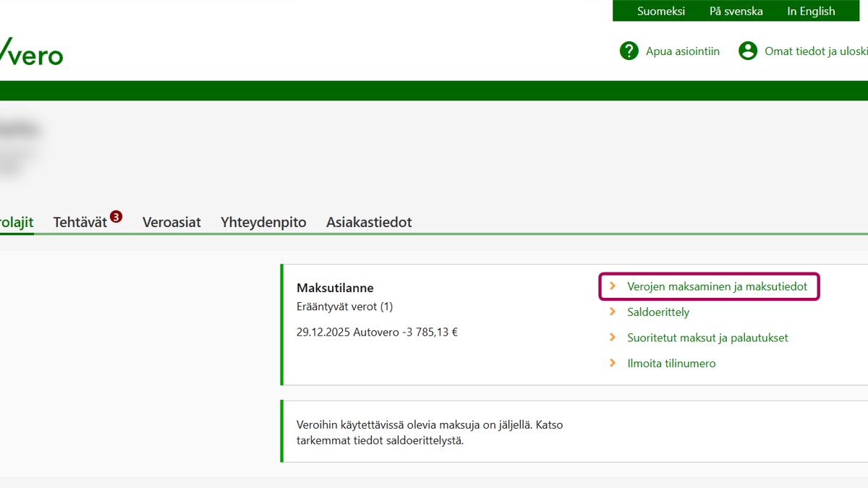Click the Ilmoita tilinumero link
Image resolution: width=868 pixels, height=488 pixels.
coord(671,364)
